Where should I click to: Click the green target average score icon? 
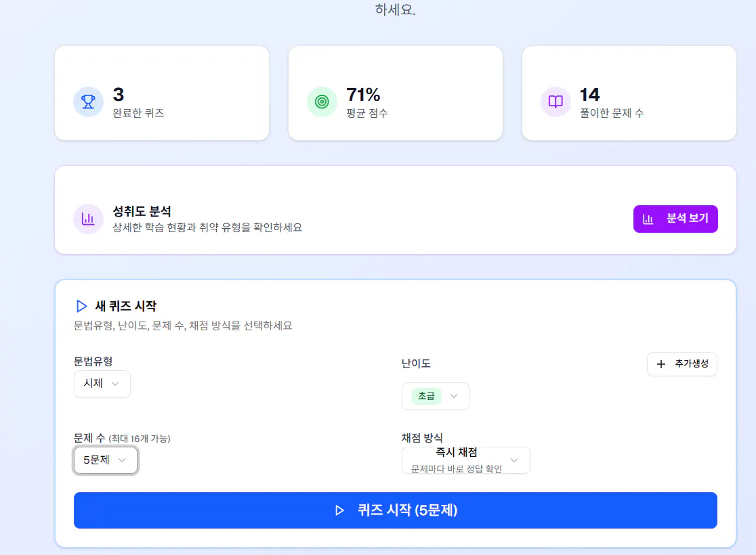point(322,102)
